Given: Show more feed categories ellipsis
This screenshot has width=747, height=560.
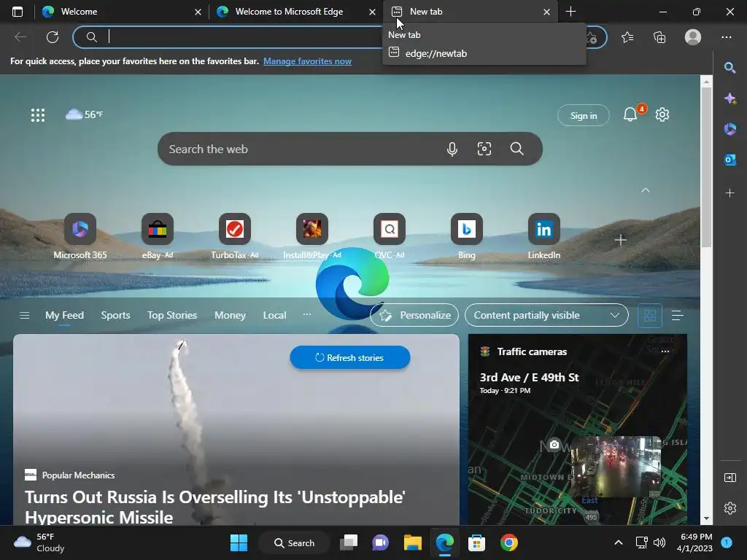Looking at the screenshot, I should click(307, 314).
